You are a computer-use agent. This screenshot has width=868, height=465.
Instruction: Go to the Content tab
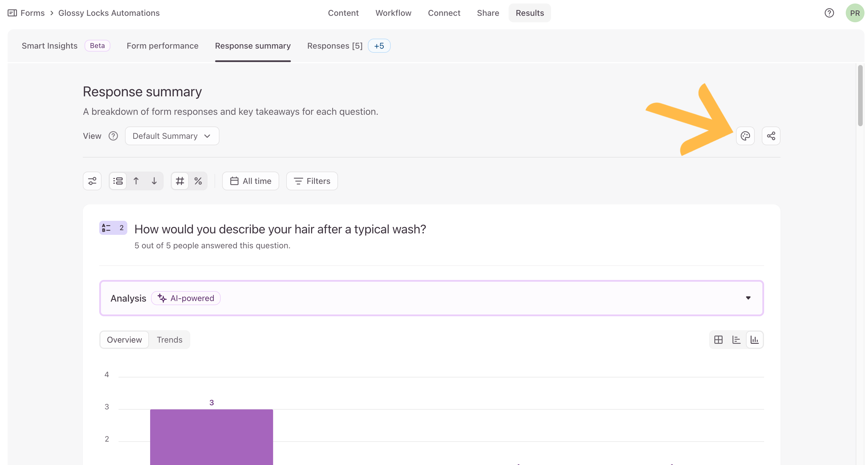[x=343, y=13]
